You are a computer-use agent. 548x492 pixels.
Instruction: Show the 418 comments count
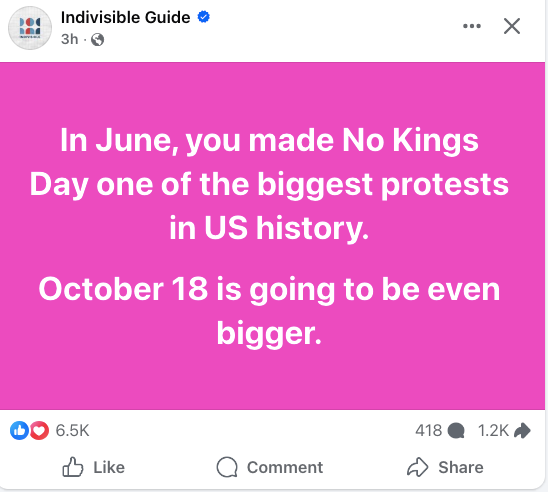click(x=428, y=430)
